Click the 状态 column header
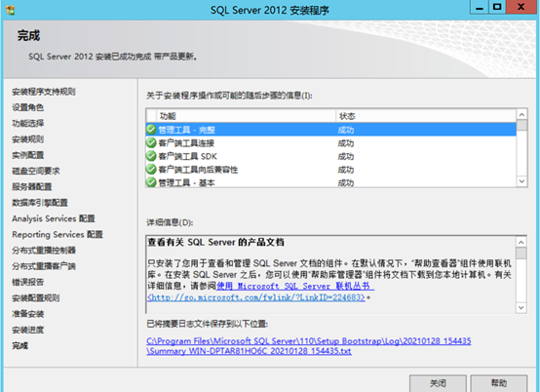The image size is (540, 392). coord(426,116)
